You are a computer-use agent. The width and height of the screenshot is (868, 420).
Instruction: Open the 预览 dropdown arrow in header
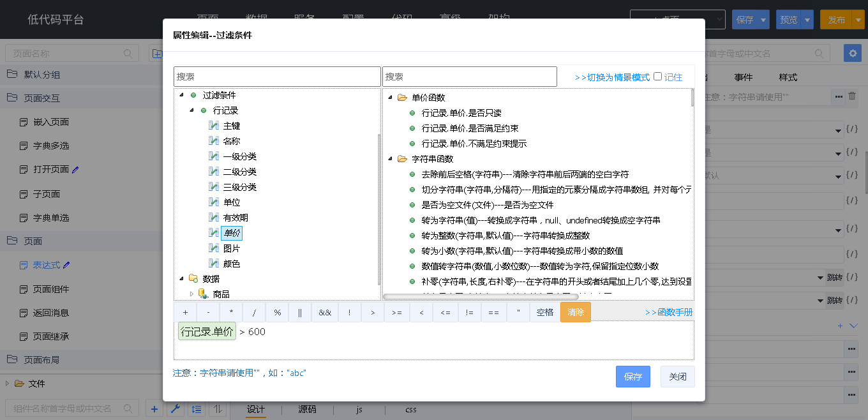(808, 20)
